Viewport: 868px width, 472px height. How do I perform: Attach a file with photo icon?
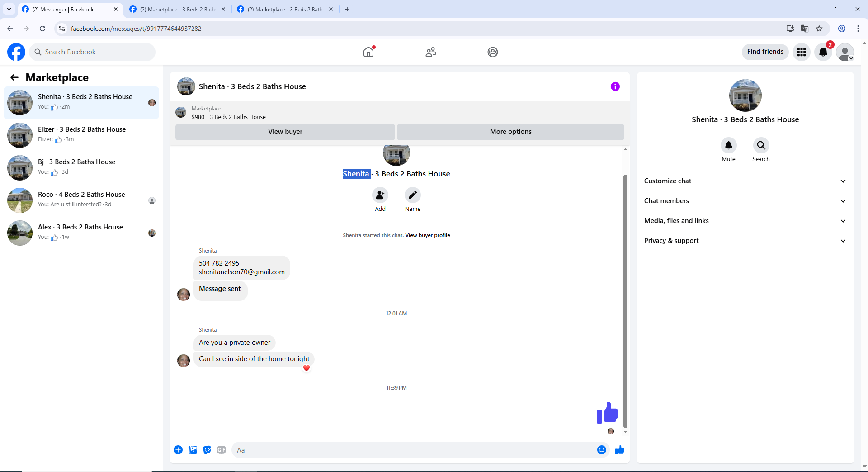193,450
